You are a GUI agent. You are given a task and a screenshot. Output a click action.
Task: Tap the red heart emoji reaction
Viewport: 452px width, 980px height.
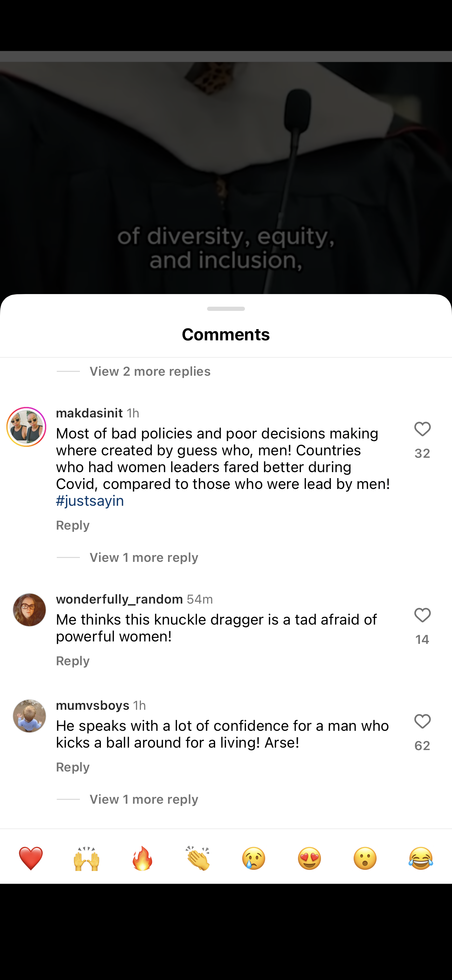point(30,858)
